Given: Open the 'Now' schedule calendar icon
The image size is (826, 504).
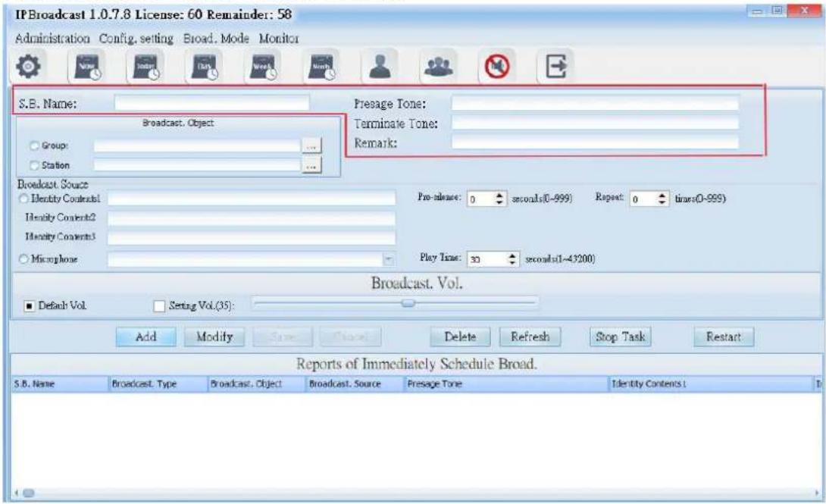Looking at the screenshot, I should 87,67.
